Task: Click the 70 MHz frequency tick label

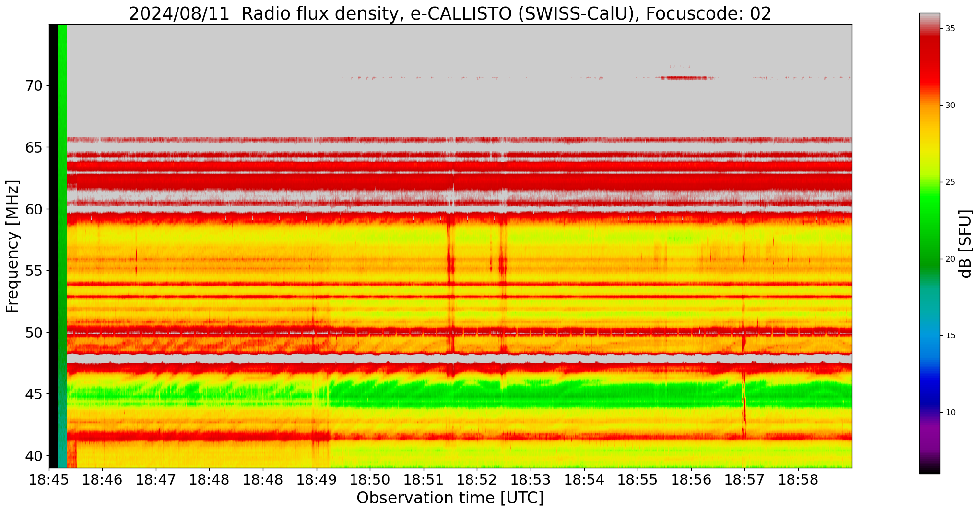Action: [x=34, y=86]
